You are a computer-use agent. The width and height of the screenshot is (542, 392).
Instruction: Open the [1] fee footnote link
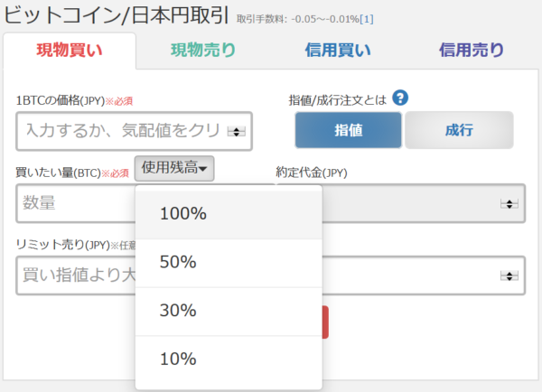click(x=367, y=19)
